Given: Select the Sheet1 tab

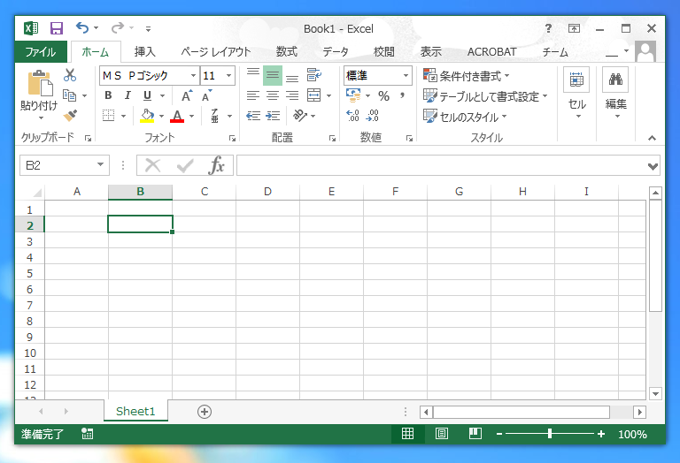Looking at the screenshot, I should click(135, 411).
